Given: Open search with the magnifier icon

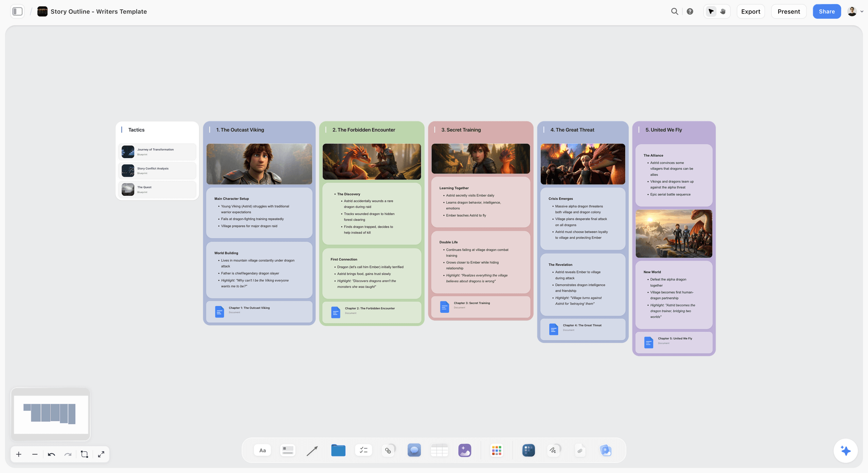Looking at the screenshot, I should 675,11.
